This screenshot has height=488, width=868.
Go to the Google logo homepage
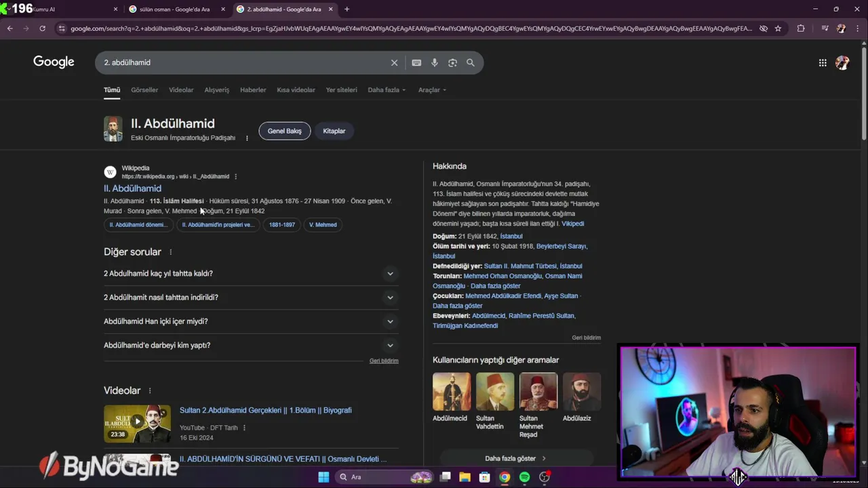pyautogui.click(x=54, y=62)
